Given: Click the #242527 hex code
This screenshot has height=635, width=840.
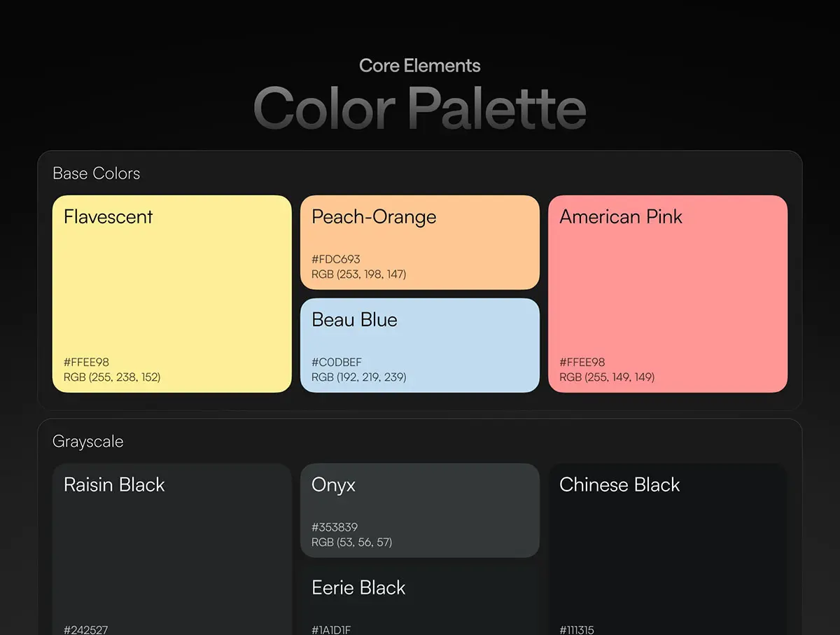Looking at the screenshot, I should (86, 629).
